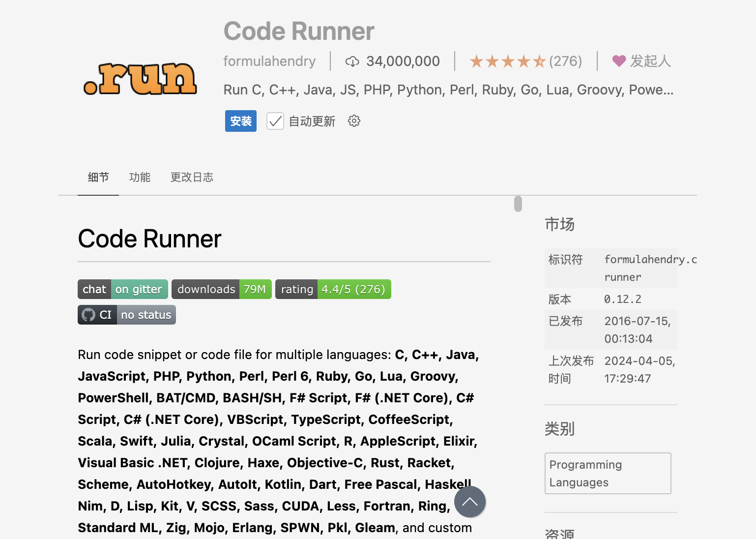Toggle the 自动更新 checkbox
The image size is (756, 539).
tap(275, 121)
